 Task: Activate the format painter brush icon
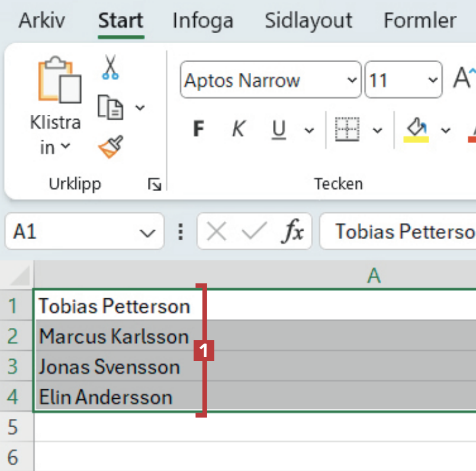click(110, 147)
